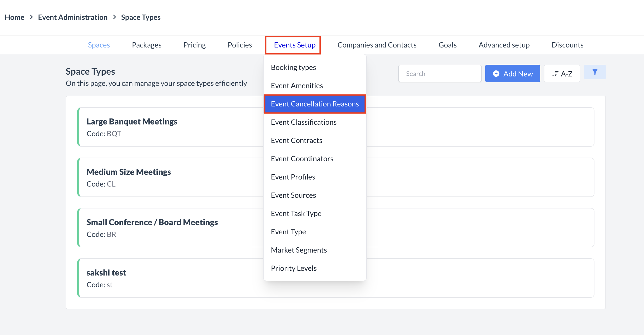Open Small Conference / Board Meetings card
The height and width of the screenshot is (335, 644).
[336, 228]
